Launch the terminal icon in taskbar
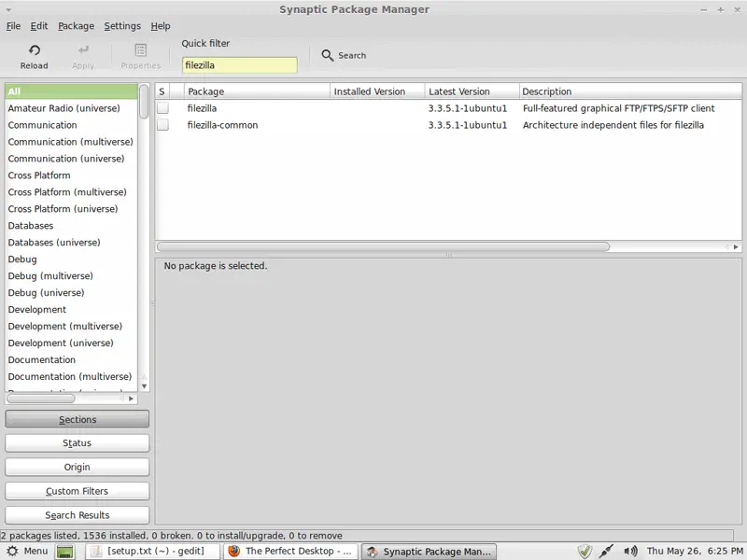This screenshot has width=747, height=560. coord(65,552)
